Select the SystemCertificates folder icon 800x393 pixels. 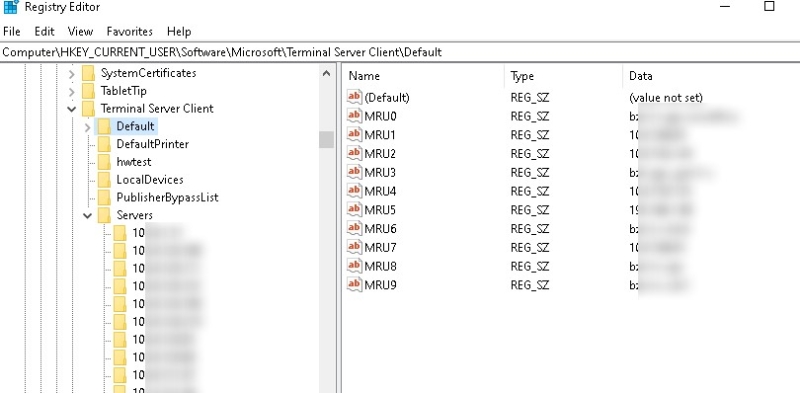[88, 73]
